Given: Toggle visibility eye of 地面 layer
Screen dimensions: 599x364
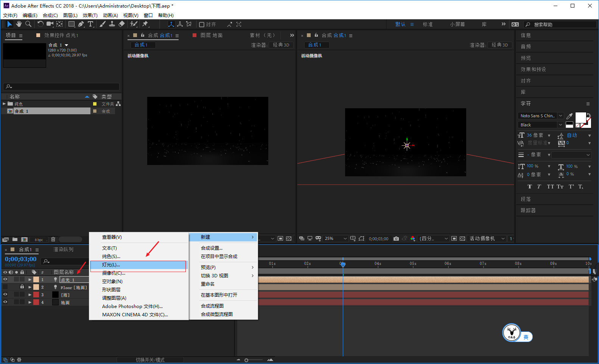Looking at the screenshot, I should pyautogui.click(x=5, y=302).
